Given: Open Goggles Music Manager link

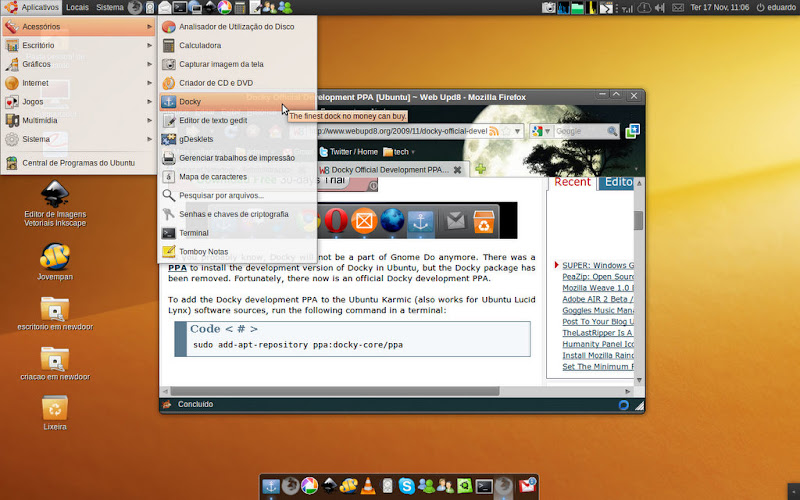Looking at the screenshot, I should pyautogui.click(x=598, y=310).
